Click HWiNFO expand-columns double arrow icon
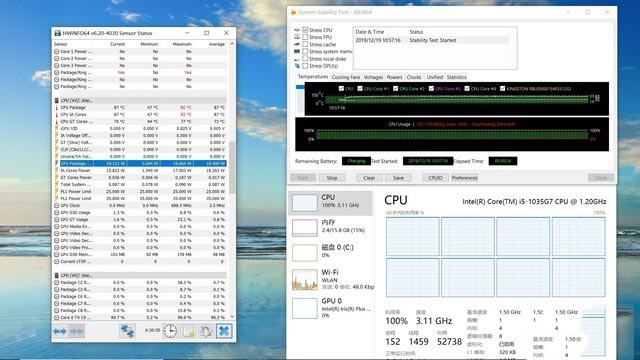 [x=60, y=331]
